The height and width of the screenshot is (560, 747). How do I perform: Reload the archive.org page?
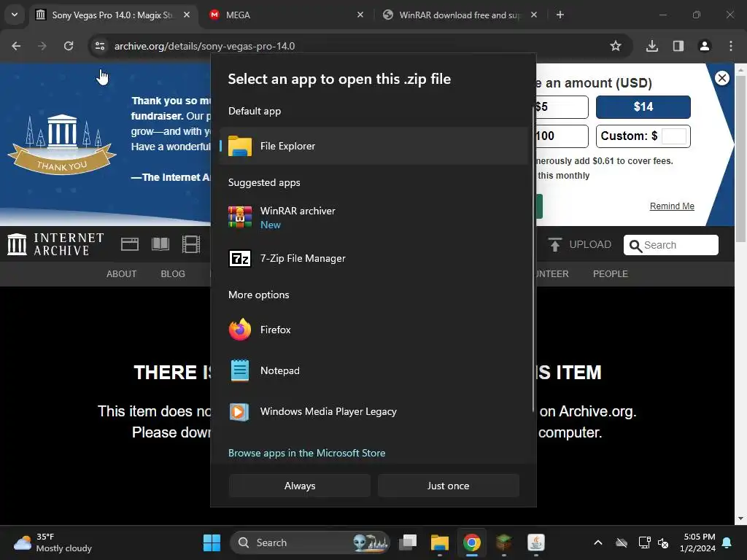pos(69,46)
